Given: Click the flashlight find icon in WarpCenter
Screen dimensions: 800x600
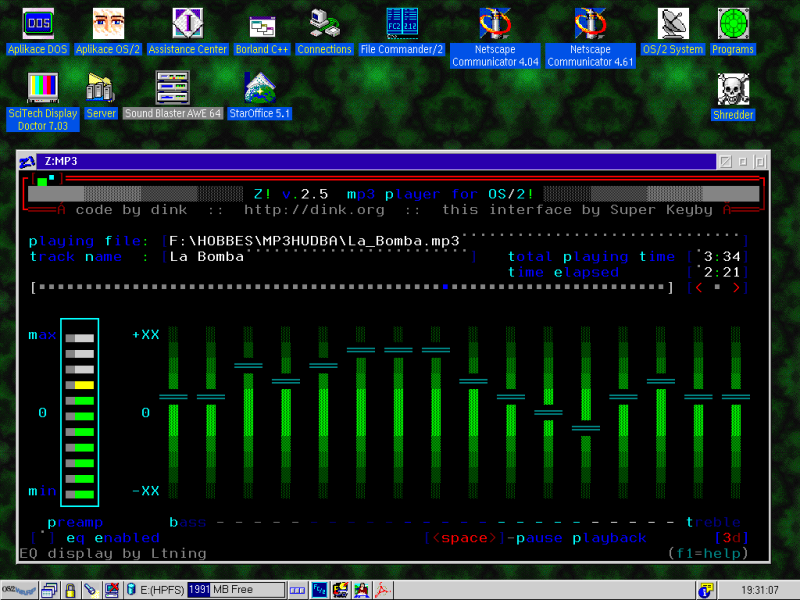Looking at the screenshot, I should 91,590.
